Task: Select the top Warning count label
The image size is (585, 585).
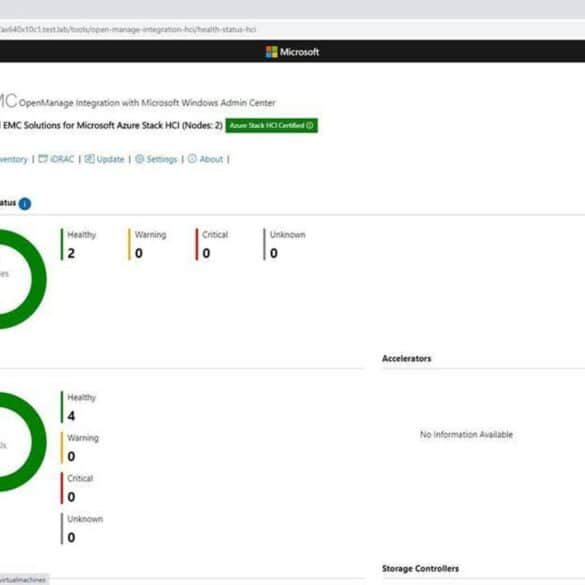Action: (x=150, y=235)
